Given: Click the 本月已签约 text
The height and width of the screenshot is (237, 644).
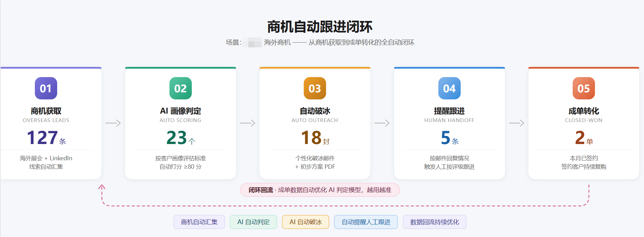Looking at the screenshot, I should pos(584,158).
